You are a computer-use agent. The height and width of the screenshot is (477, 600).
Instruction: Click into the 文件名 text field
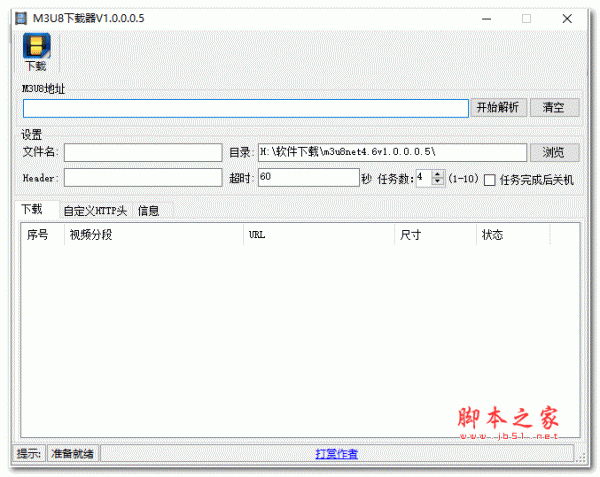pyautogui.click(x=143, y=152)
